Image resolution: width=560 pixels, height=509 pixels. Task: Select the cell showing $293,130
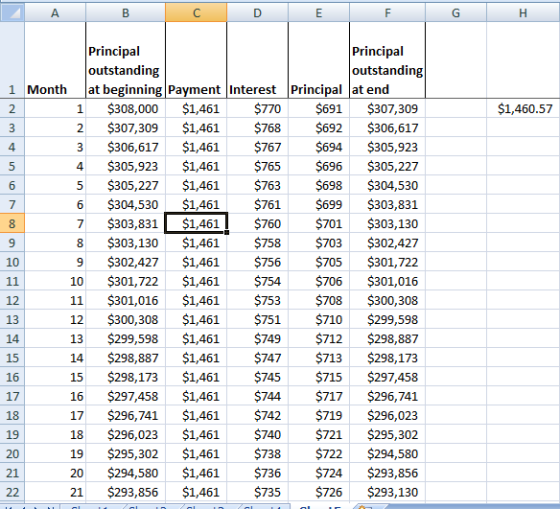point(388,492)
